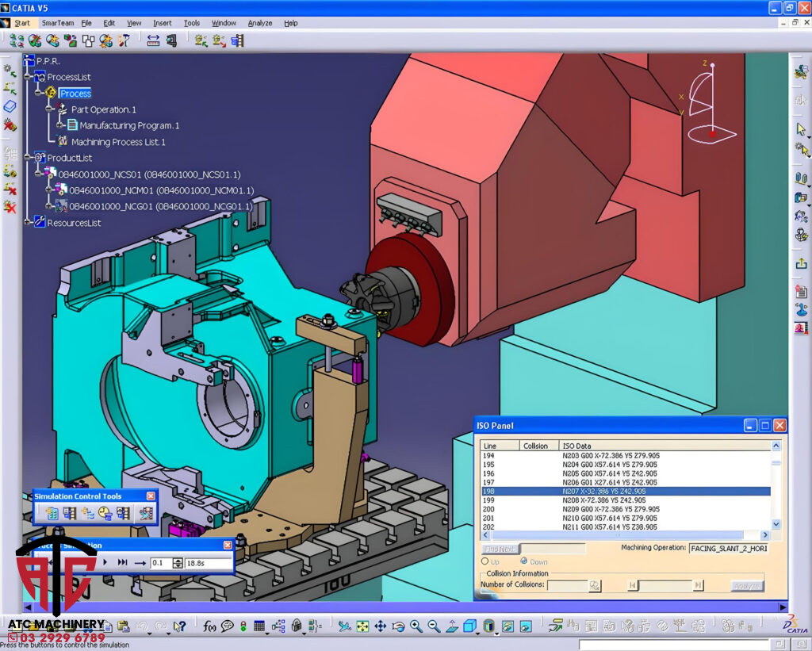The image size is (812, 651).
Task: Click the clock icon in Simulation Control Tools
Action: tap(104, 513)
